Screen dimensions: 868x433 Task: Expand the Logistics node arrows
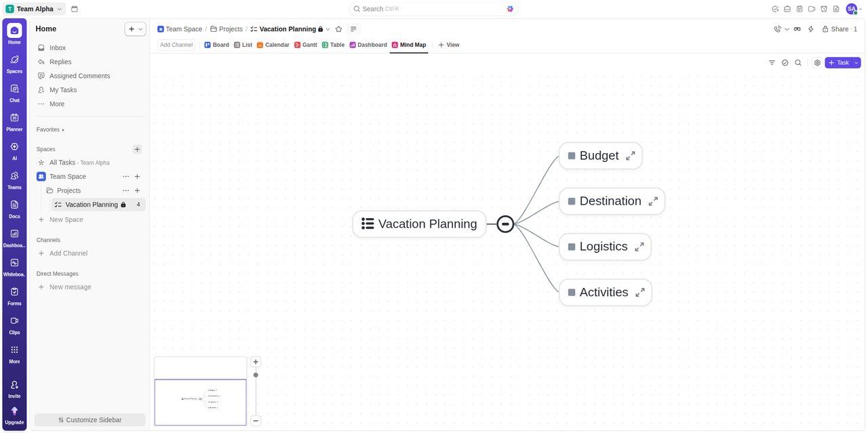(639, 247)
